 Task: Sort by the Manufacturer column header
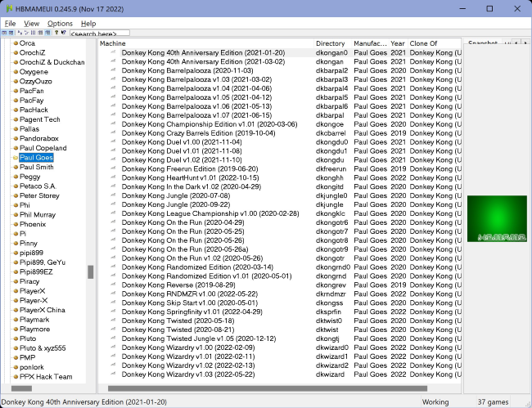(x=371, y=43)
